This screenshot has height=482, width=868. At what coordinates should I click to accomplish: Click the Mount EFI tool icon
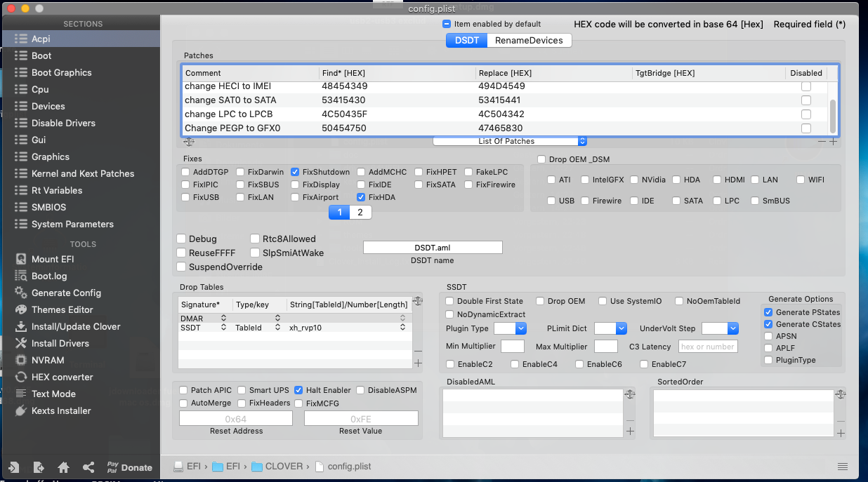point(20,259)
